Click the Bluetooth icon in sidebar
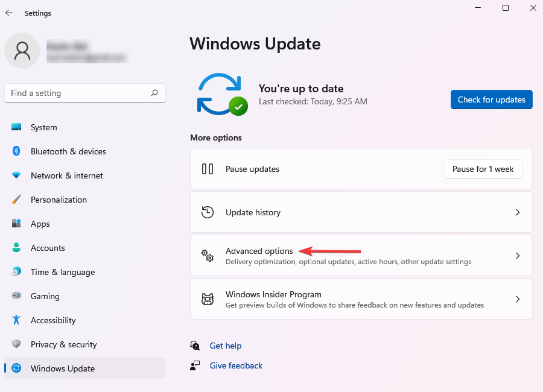Screen dimensions: 543x392 16,151
